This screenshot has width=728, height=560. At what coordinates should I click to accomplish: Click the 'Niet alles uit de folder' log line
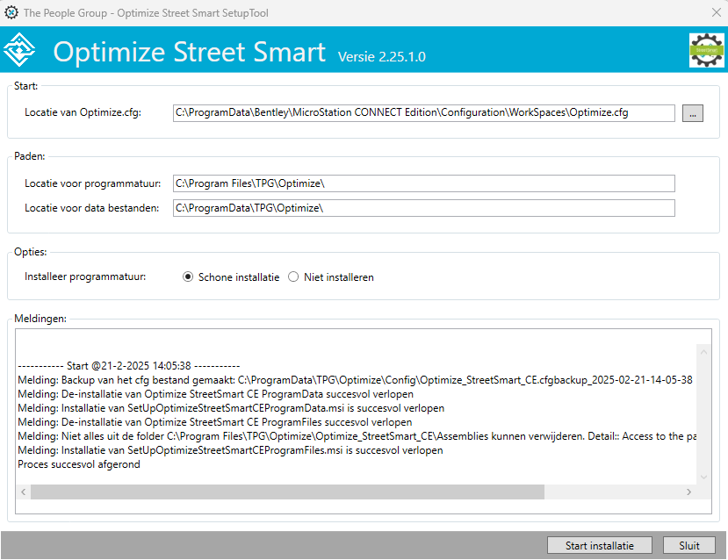pyautogui.click(x=357, y=436)
